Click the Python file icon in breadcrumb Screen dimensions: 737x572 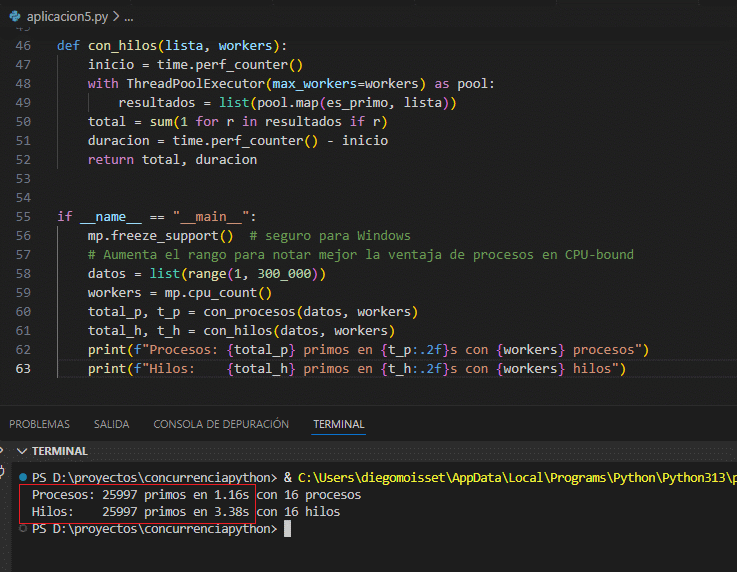[15, 17]
